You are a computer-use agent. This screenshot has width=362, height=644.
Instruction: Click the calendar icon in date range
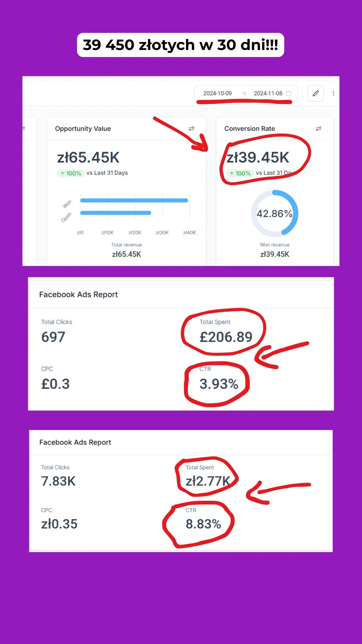[x=289, y=93]
